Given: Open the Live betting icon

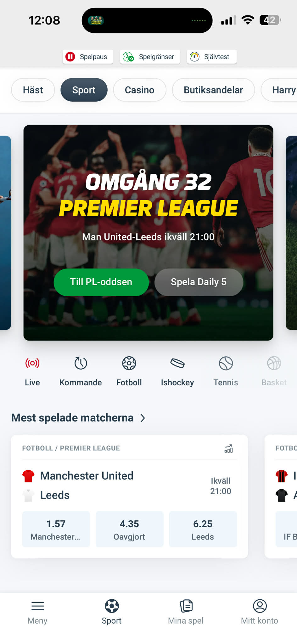Looking at the screenshot, I should pyautogui.click(x=32, y=364).
